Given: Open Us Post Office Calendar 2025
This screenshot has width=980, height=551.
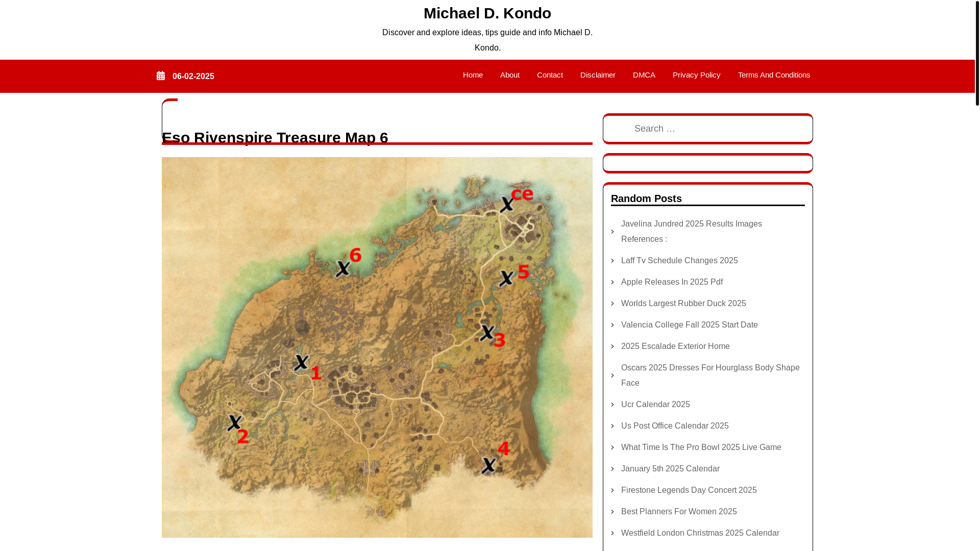Looking at the screenshot, I should [675, 426].
